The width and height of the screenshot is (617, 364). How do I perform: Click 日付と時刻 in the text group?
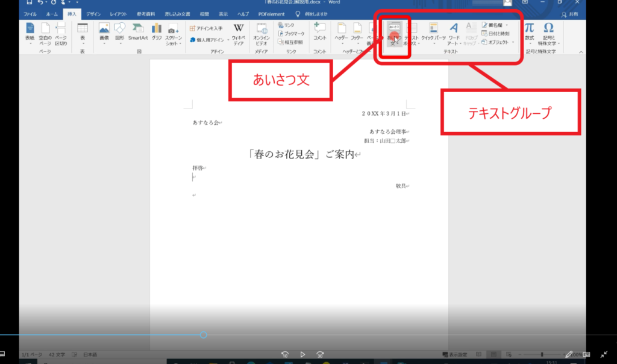[495, 34]
